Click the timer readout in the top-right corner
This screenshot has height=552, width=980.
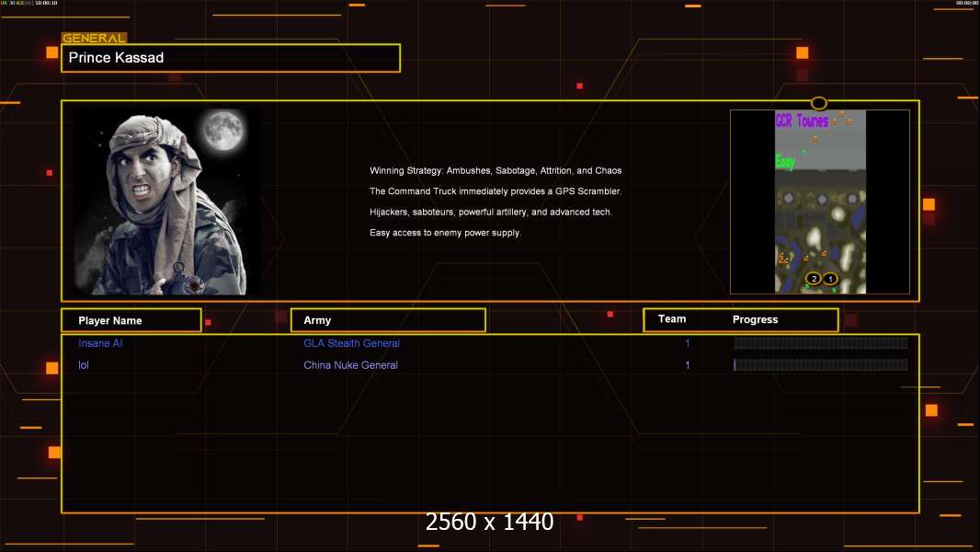[x=967, y=3]
